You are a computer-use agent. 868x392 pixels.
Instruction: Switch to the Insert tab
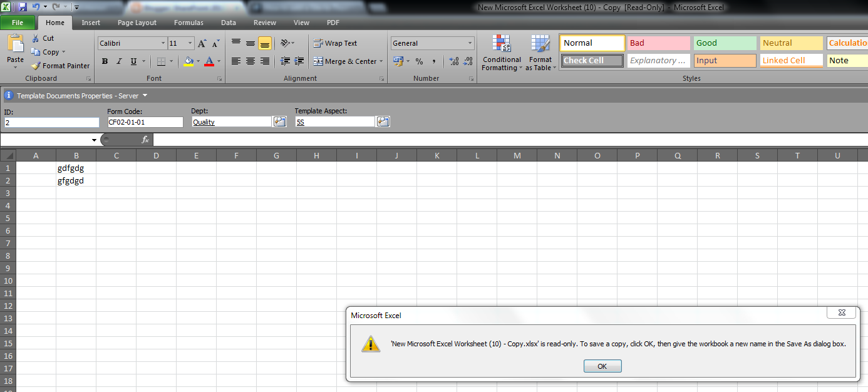point(91,23)
